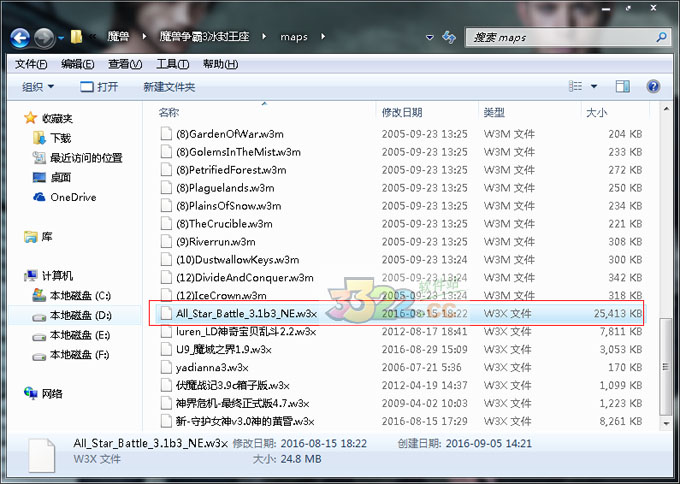Open the 组织 dropdown
Screen dimensions: 680x484
[x=38, y=87]
